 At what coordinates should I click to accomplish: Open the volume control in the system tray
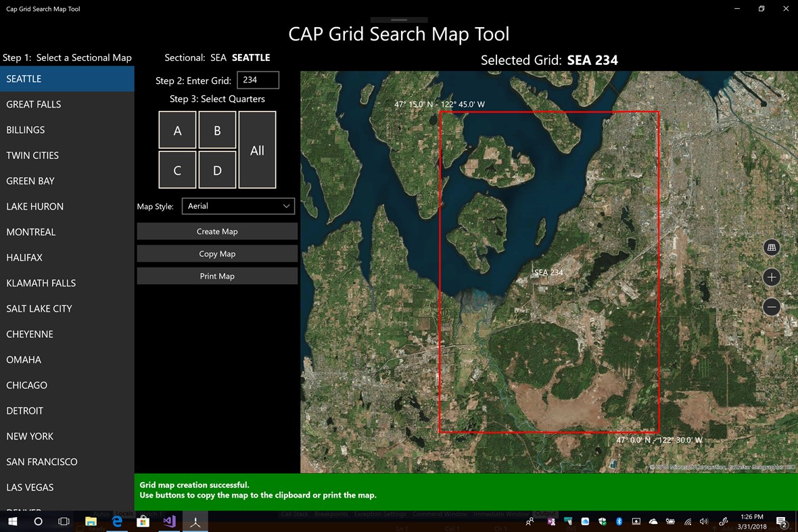[703, 521]
